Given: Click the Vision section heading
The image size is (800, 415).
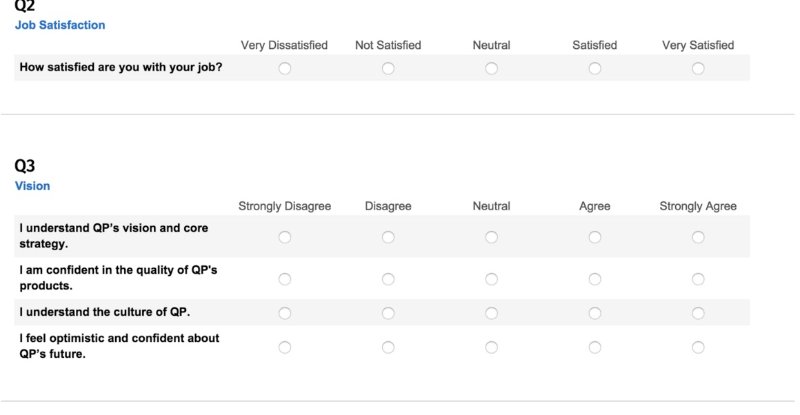Looking at the screenshot, I should [x=33, y=186].
